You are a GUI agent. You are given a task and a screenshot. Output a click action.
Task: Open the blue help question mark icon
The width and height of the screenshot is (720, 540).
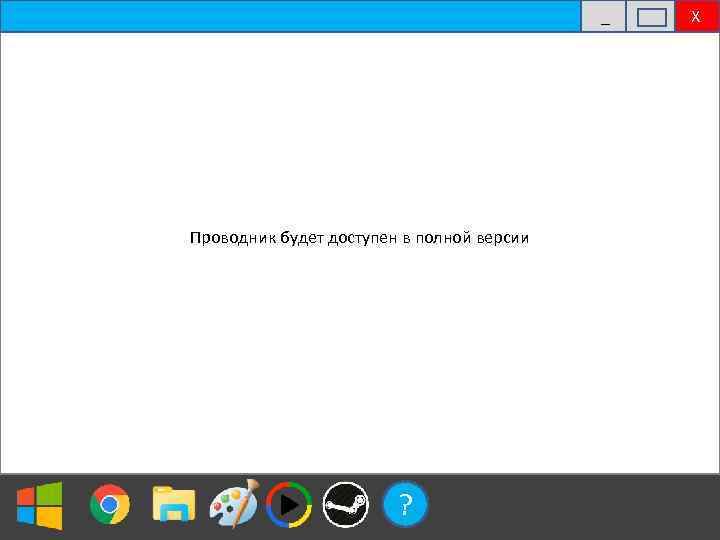click(x=405, y=504)
